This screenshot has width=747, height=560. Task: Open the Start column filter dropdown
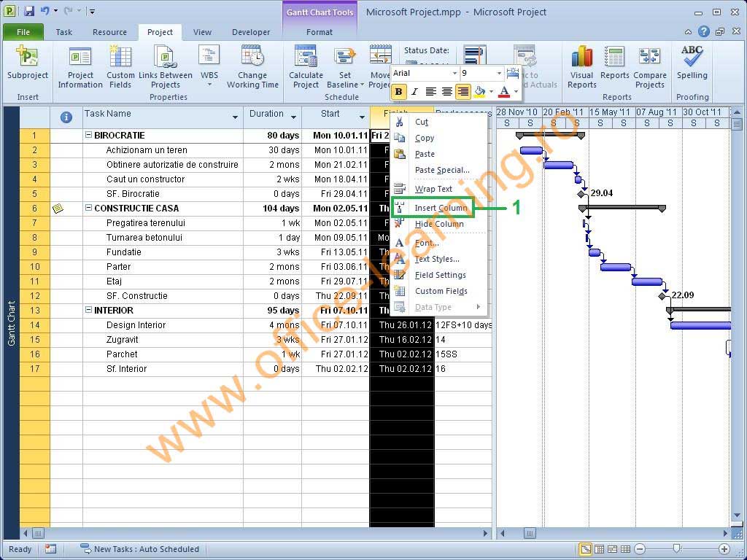click(362, 117)
